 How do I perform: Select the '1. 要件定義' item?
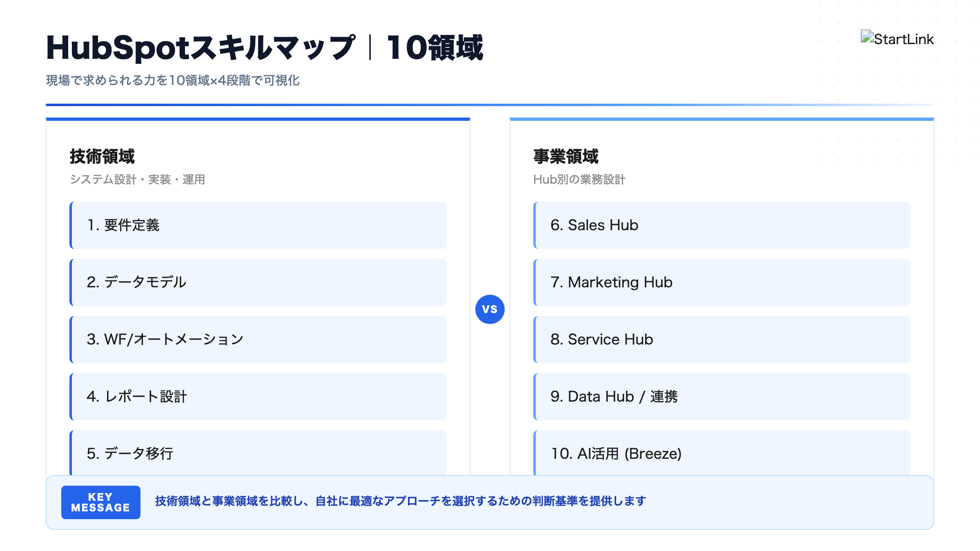pyautogui.click(x=258, y=225)
